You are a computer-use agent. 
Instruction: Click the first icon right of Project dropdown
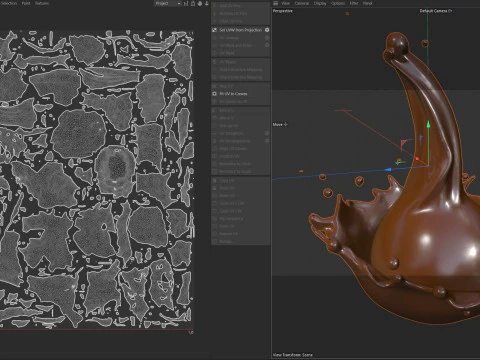click(x=186, y=3)
